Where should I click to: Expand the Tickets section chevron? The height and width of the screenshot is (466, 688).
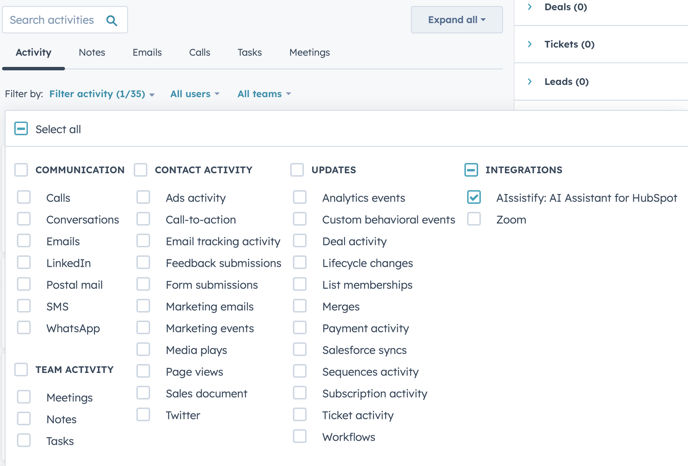click(x=530, y=44)
